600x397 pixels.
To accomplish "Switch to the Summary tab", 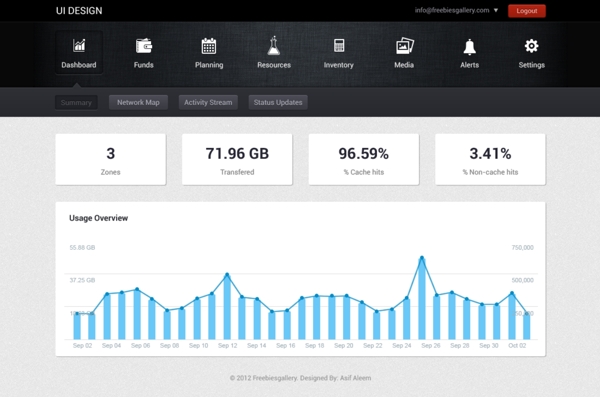I will tap(76, 103).
